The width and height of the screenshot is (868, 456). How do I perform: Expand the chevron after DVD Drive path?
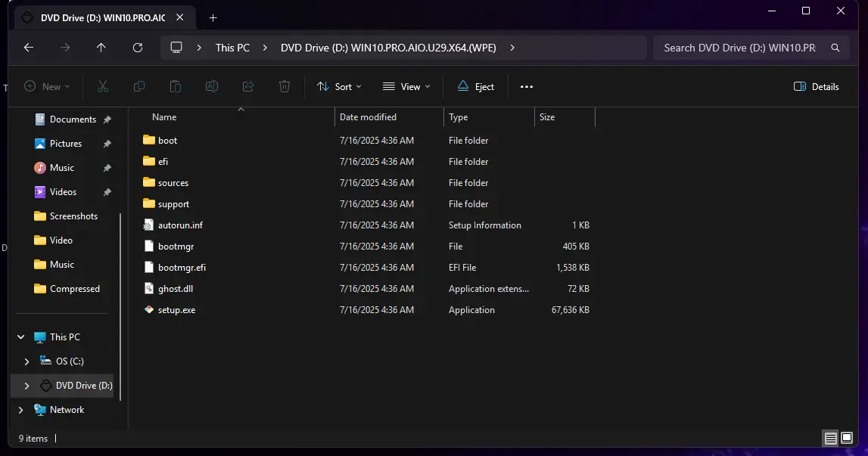512,48
